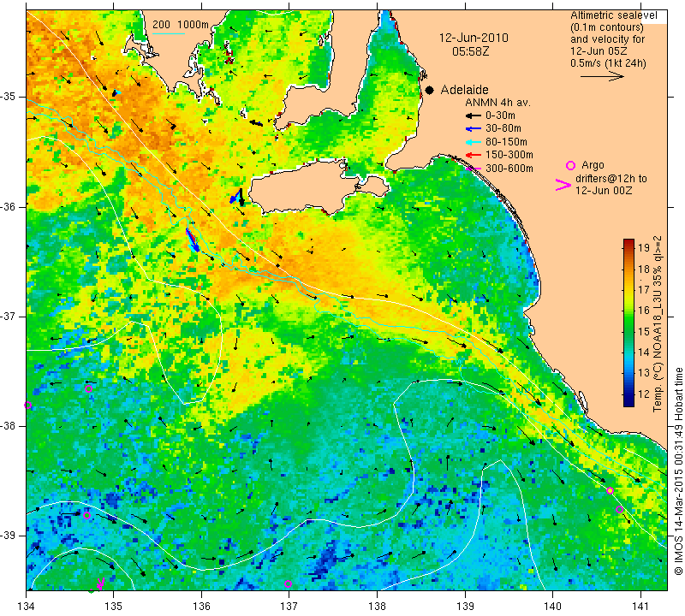
Task: Click the '139' longitude axis label
Action: click(465, 607)
